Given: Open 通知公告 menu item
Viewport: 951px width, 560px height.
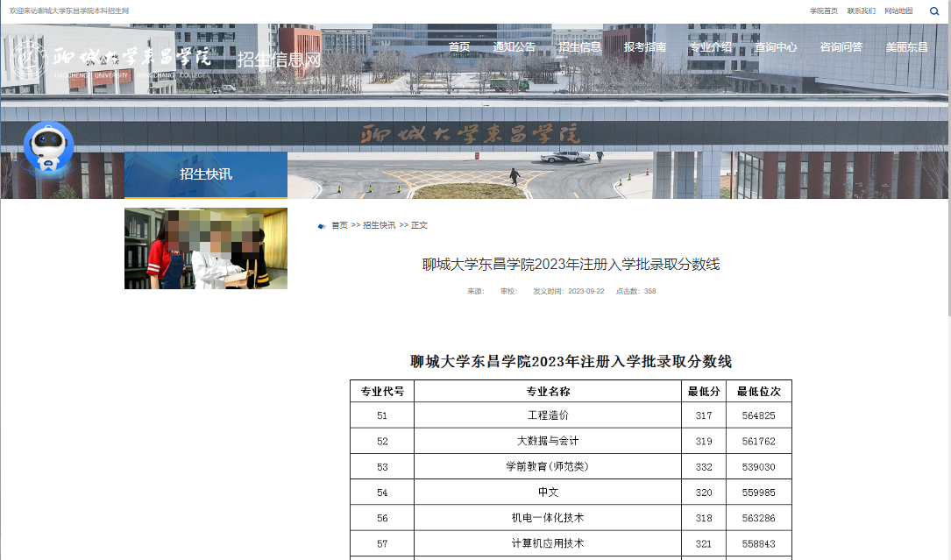Looking at the screenshot, I should click(x=514, y=46).
